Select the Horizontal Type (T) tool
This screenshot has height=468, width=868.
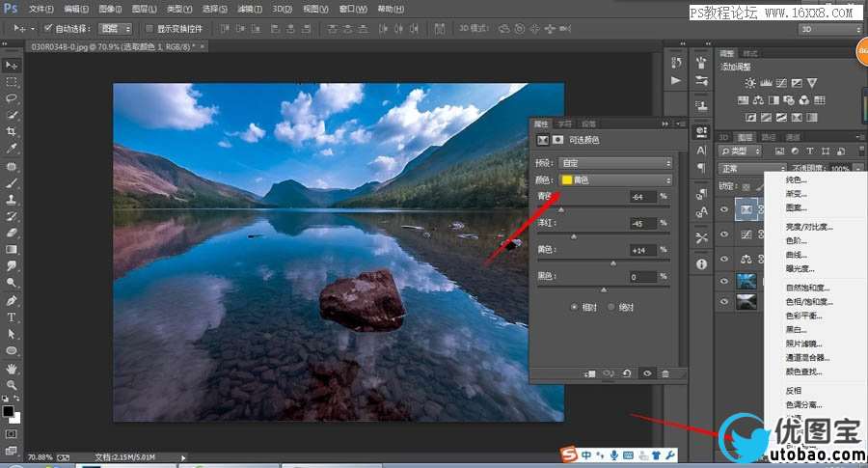[12, 317]
